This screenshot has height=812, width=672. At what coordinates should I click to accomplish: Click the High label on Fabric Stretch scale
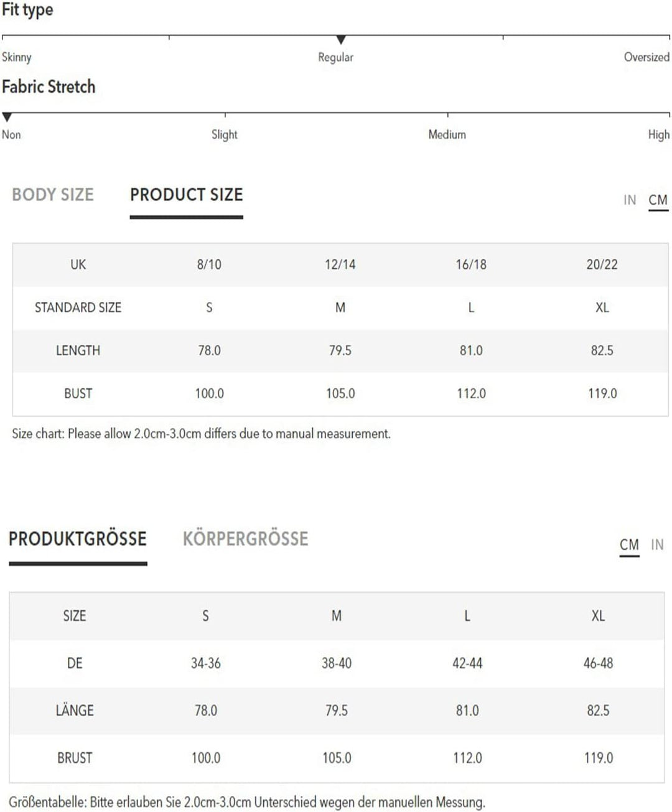pos(658,134)
